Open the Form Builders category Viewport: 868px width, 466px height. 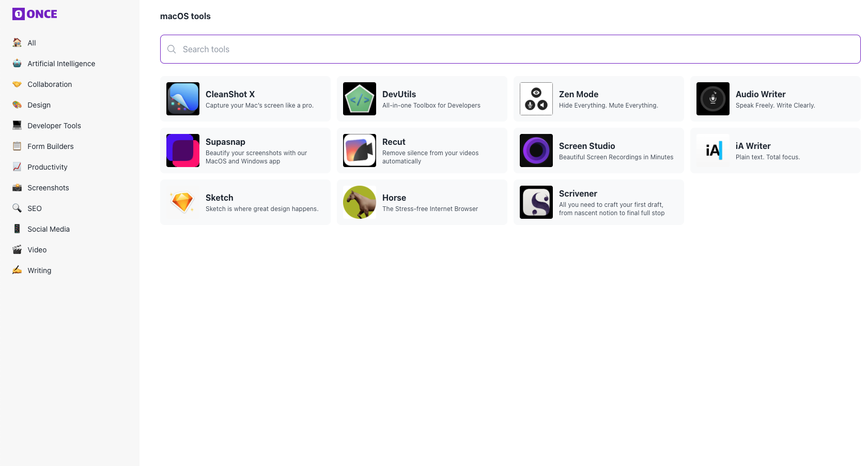51,146
